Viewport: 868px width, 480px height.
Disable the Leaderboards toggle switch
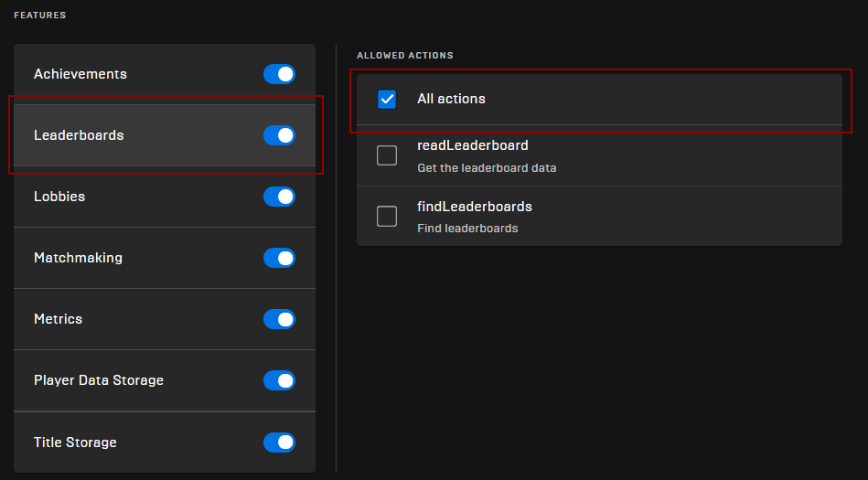click(x=279, y=135)
